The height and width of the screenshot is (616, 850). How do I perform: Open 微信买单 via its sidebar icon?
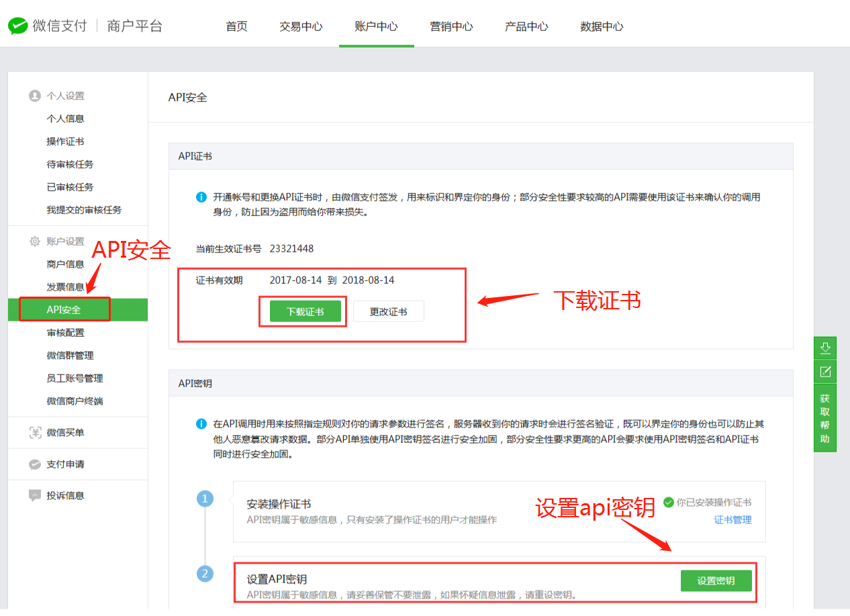pyautogui.click(x=35, y=433)
